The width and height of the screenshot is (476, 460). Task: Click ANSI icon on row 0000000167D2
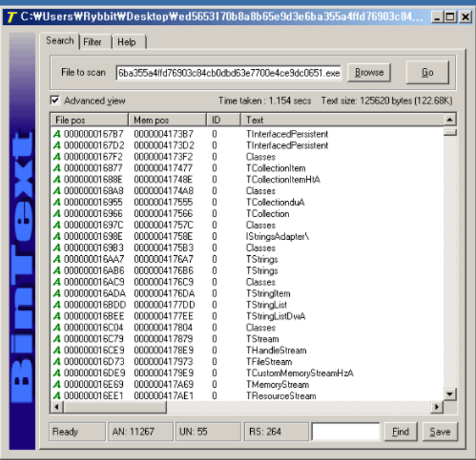(57, 145)
